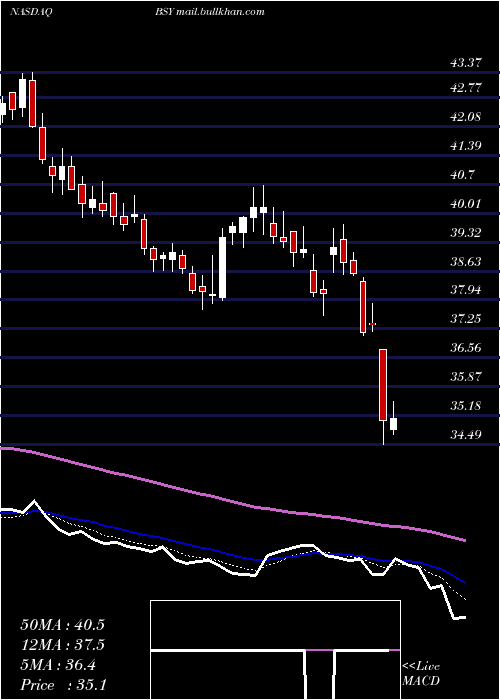
Task: Click the 40.7 price axis label
Action: [x=462, y=175]
